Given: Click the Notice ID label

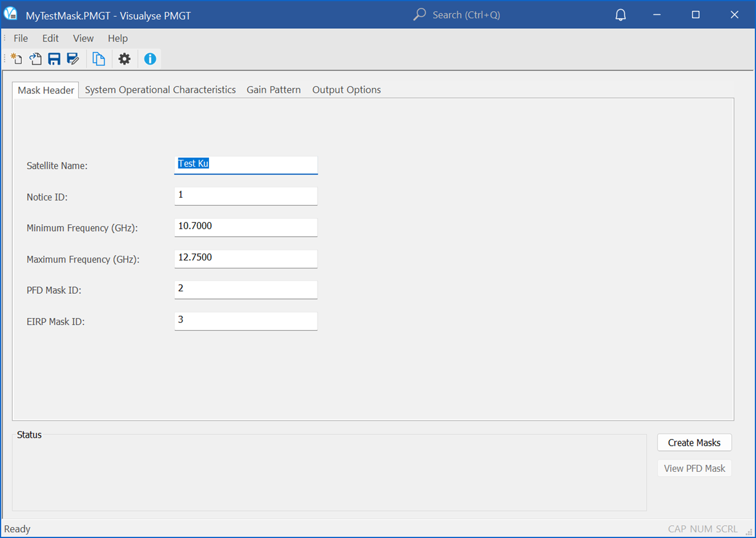Looking at the screenshot, I should point(47,197).
